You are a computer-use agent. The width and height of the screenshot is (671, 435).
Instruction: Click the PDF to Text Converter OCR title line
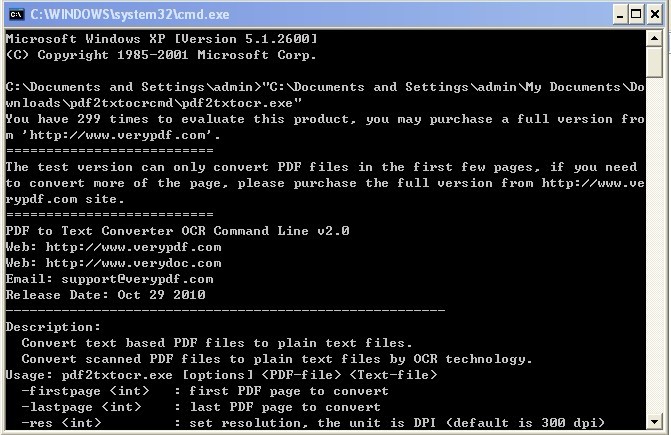178,231
